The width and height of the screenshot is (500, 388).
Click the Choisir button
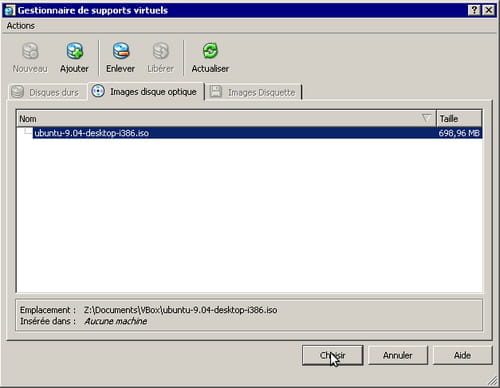point(332,355)
